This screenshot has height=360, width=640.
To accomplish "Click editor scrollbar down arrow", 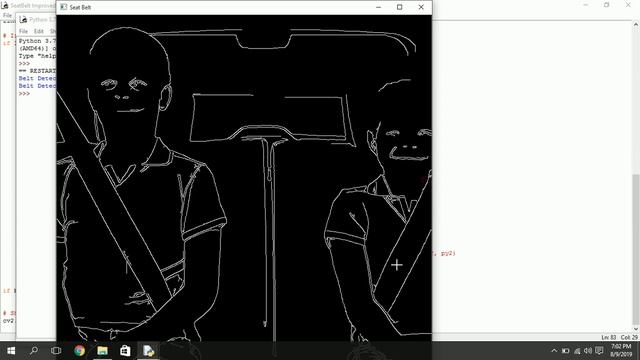I will click(636, 329).
